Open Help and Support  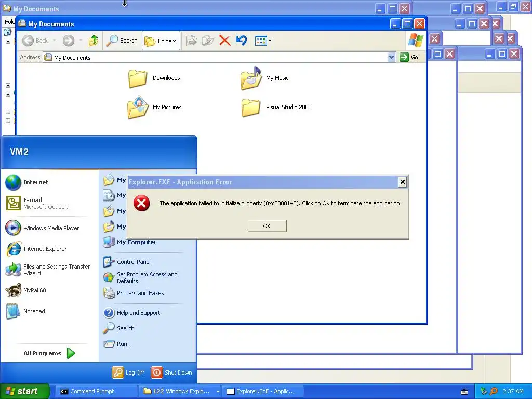pos(131,312)
